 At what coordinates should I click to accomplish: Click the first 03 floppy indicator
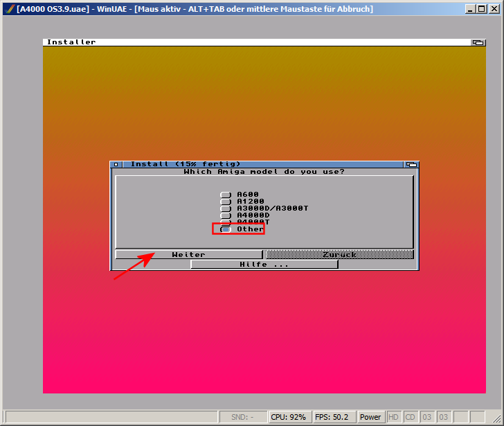427,417
